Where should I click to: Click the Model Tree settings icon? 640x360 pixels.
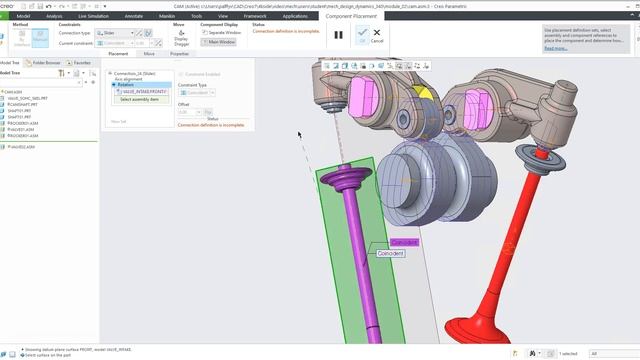[61, 73]
